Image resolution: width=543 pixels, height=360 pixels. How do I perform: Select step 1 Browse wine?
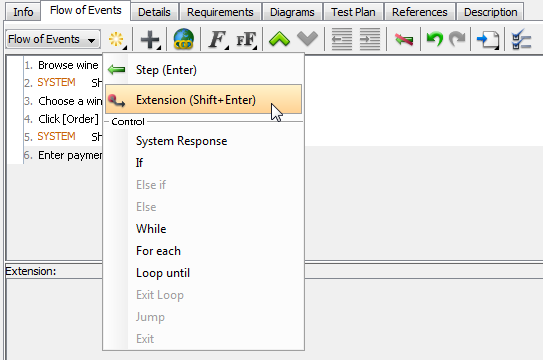click(63, 65)
